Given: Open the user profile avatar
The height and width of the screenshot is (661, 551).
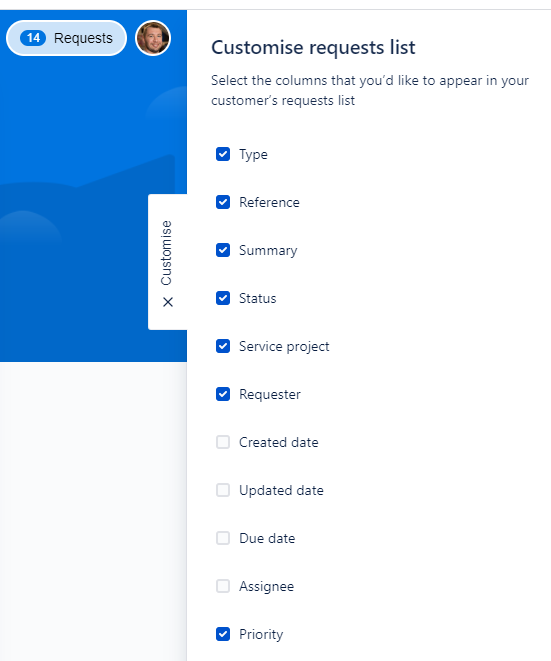Looking at the screenshot, I should coord(153,38).
